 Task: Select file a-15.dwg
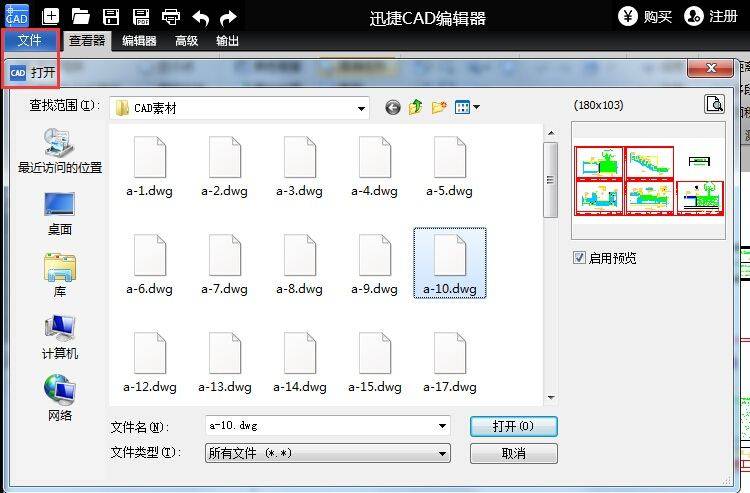coord(375,363)
